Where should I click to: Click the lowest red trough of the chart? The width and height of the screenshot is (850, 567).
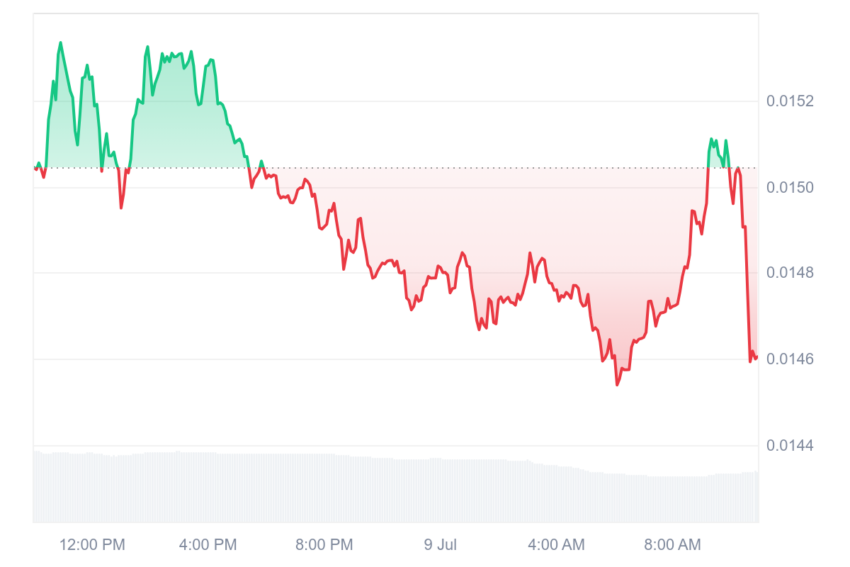tap(617, 384)
